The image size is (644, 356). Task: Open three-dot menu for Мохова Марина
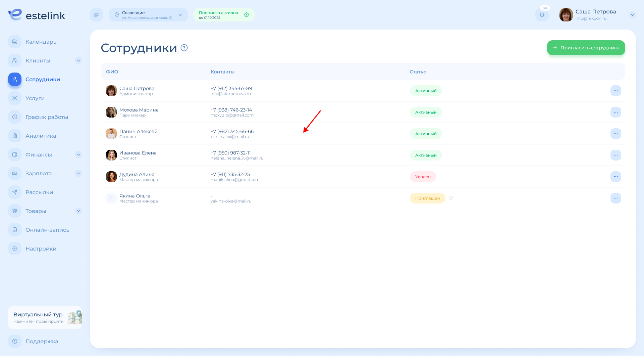615,112
